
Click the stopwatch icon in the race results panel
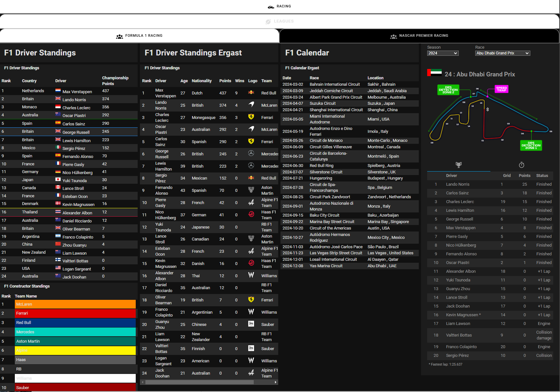[x=521, y=165]
